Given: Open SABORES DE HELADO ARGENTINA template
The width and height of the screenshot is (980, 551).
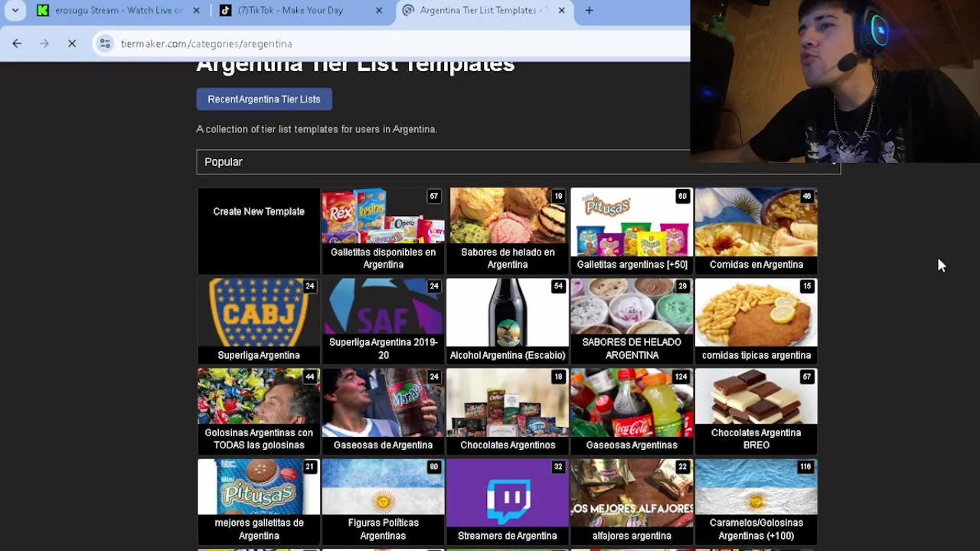Looking at the screenshot, I should pyautogui.click(x=632, y=321).
